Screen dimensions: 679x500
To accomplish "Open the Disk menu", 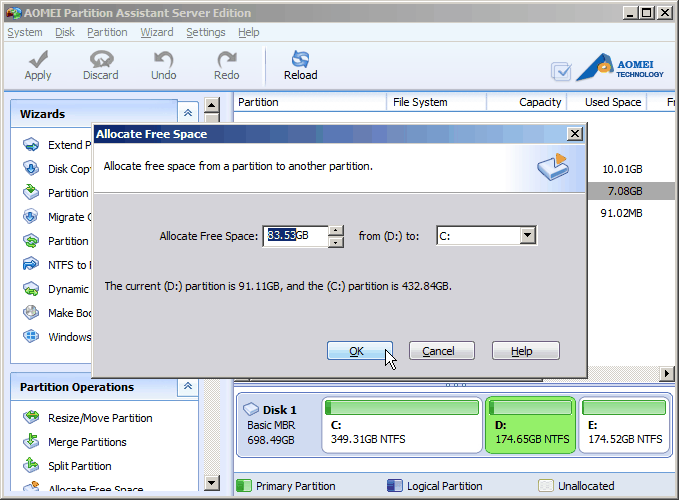I will click(65, 32).
